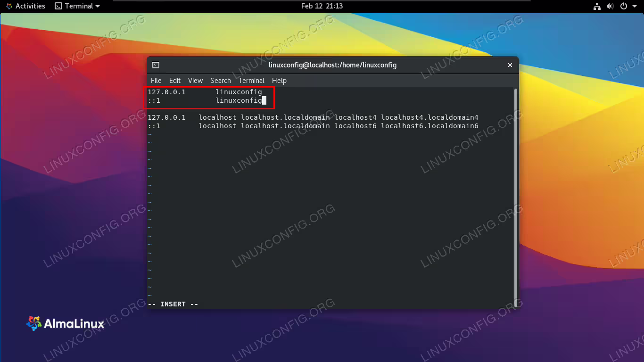This screenshot has width=644, height=362.
Task: Click the volume speaker icon
Action: tap(610, 6)
